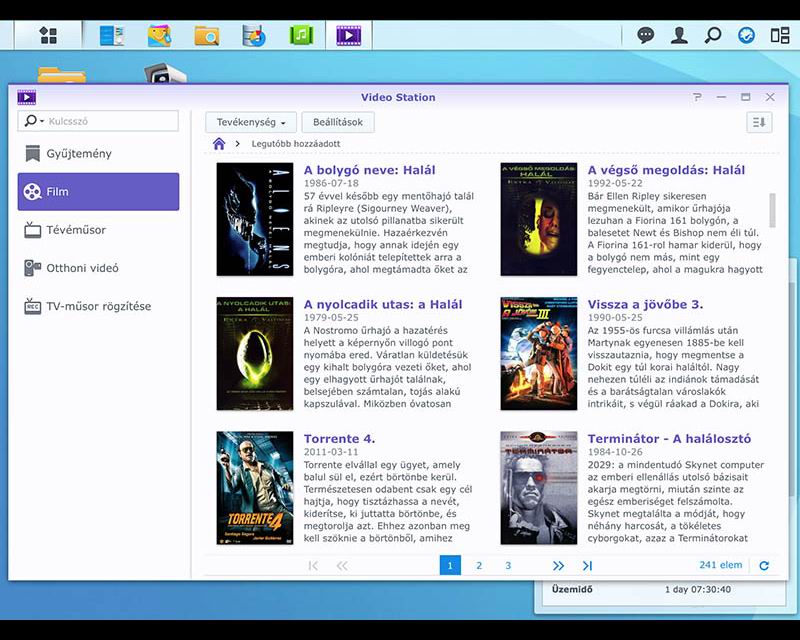This screenshot has height=640, width=800.
Task: Go to page 2 of results
Action: coord(479,566)
